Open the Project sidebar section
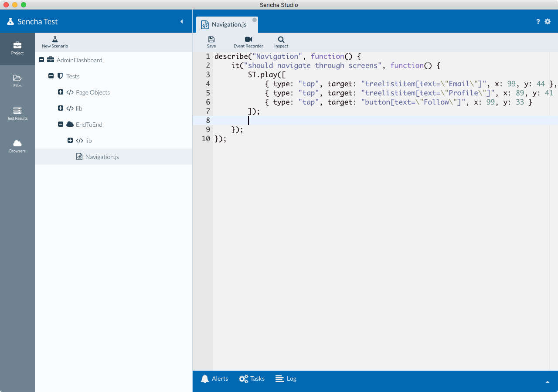Viewport: 558px width, 392px height. [x=17, y=49]
